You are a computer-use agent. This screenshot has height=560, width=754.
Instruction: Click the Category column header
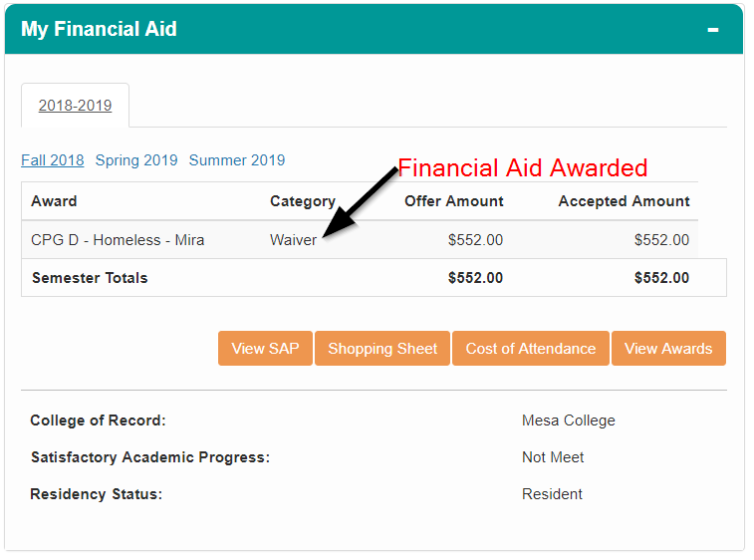(x=303, y=201)
